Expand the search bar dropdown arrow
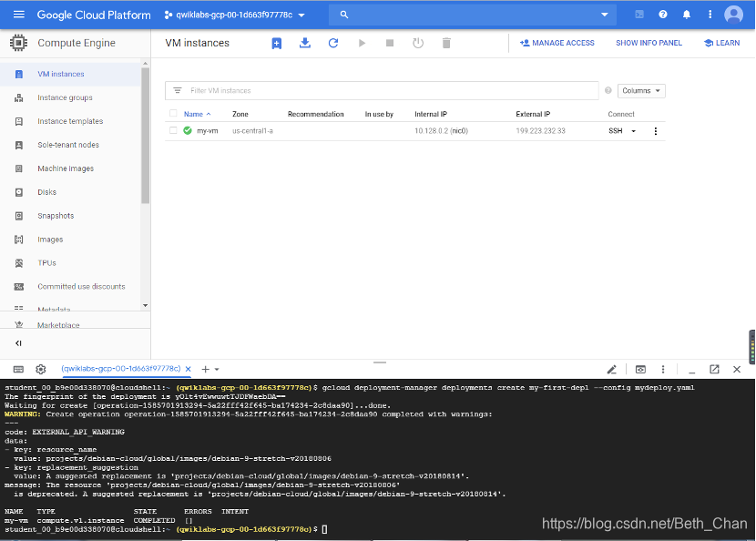This screenshot has width=756, height=541. [604, 15]
